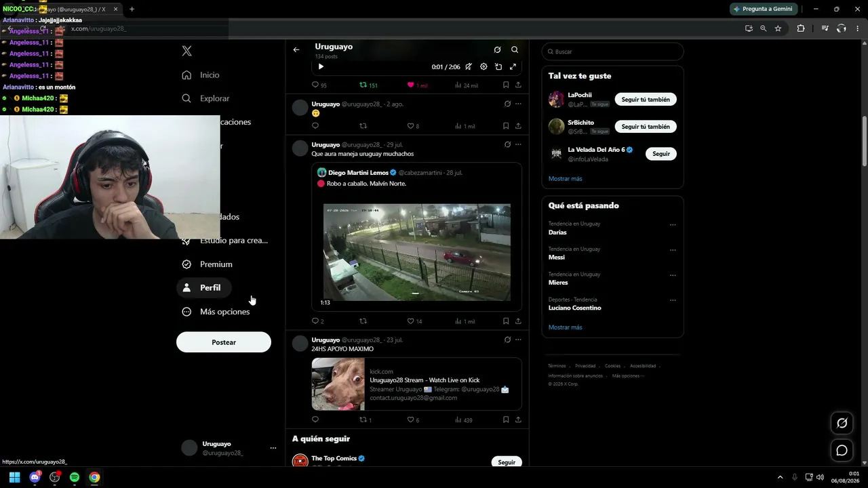Viewport: 868px width, 488px height.
Task: Click the Postear button
Action: 224,342
